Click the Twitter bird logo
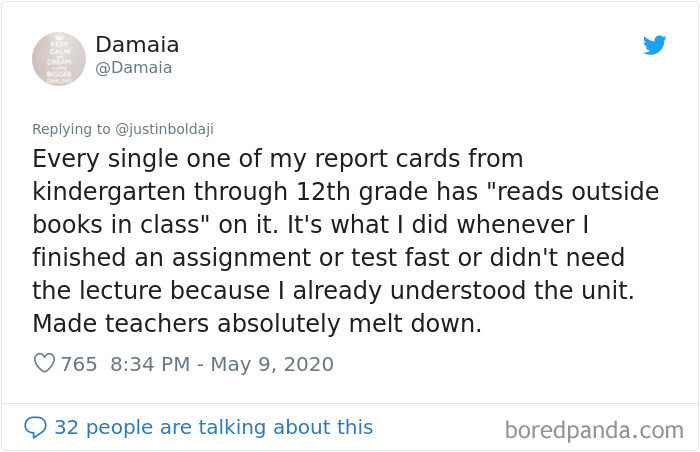The image size is (700, 452). click(654, 45)
